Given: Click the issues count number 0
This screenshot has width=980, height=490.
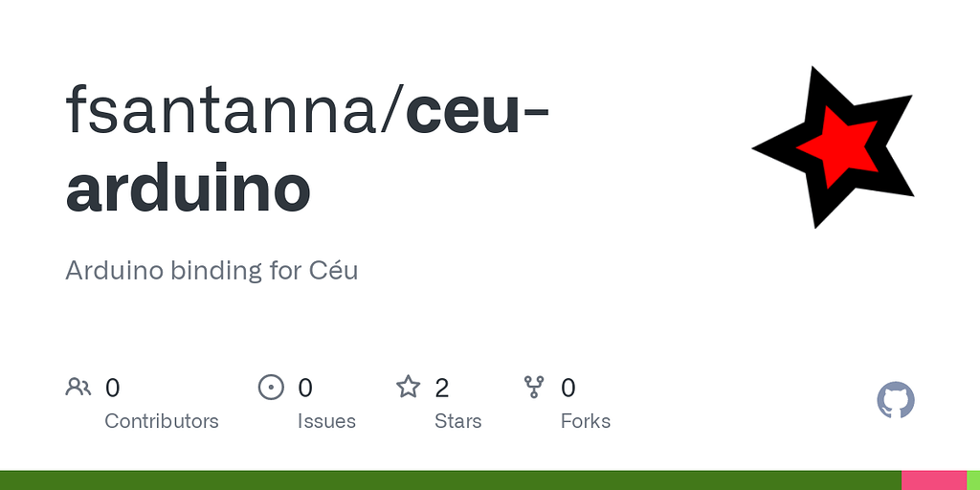Looking at the screenshot, I should coord(305,388).
